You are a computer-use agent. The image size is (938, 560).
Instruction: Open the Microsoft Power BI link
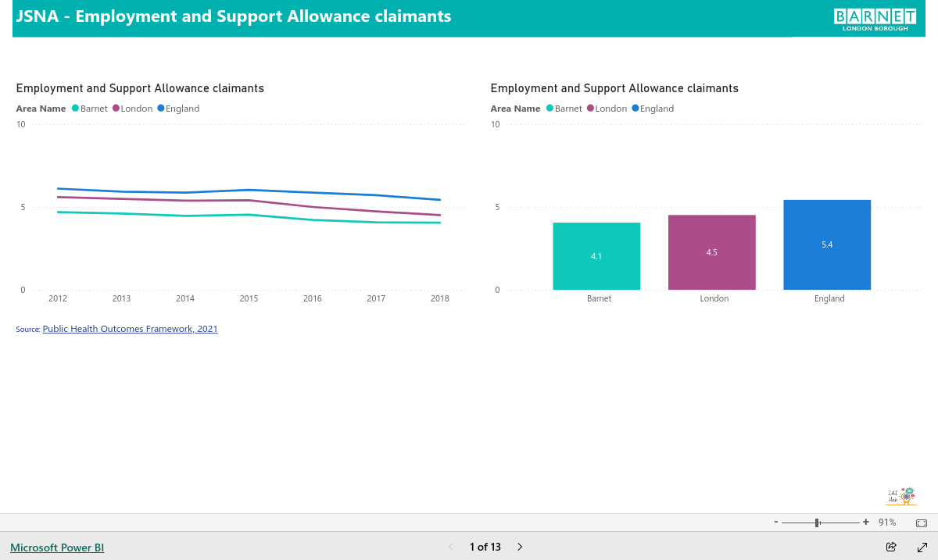pos(57,548)
